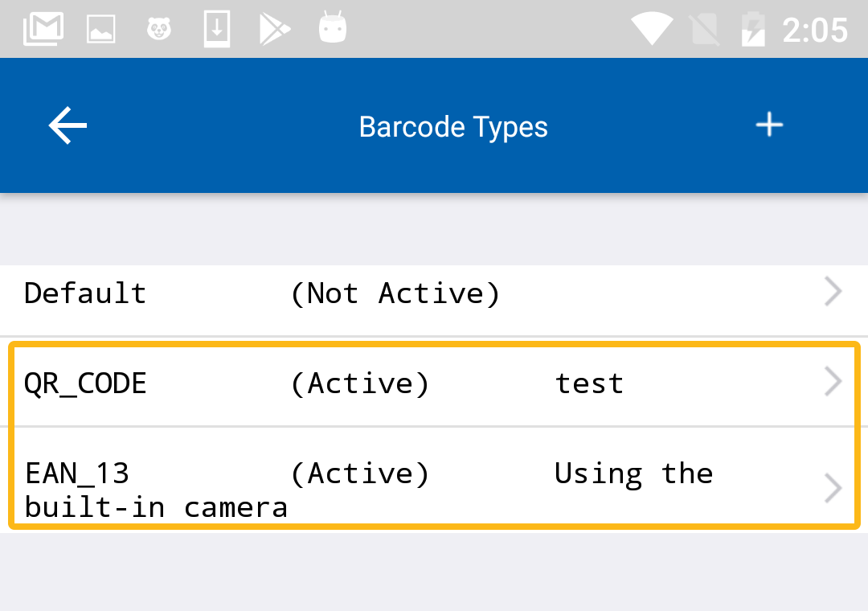
Task: Select the Default barcode type label
Action: tap(85, 293)
